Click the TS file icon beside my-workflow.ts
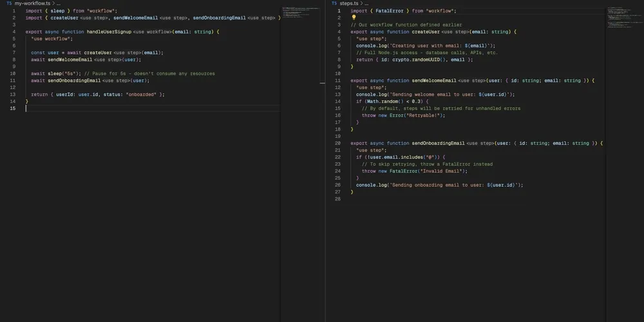The height and width of the screenshot is (322, 644). [x=10, y=3]
